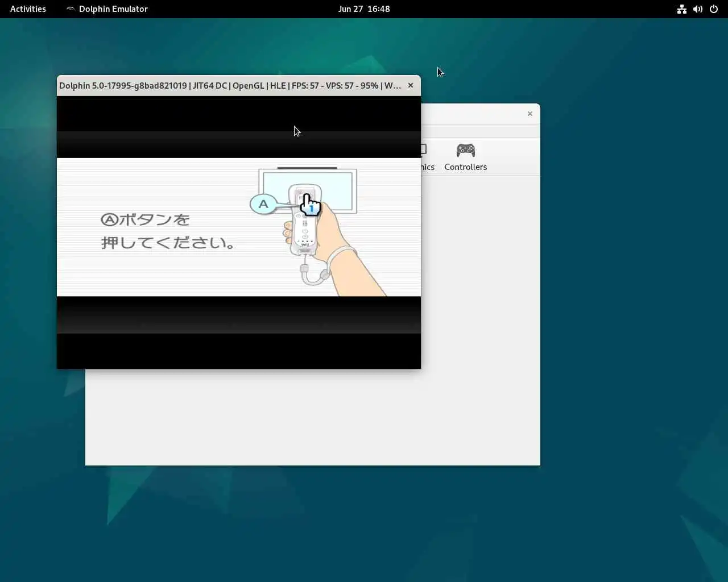The height and width of the screenshot is (582, 728).
Task: Click the Japanese press-A-button prompt text
Action: click(168, 231)
